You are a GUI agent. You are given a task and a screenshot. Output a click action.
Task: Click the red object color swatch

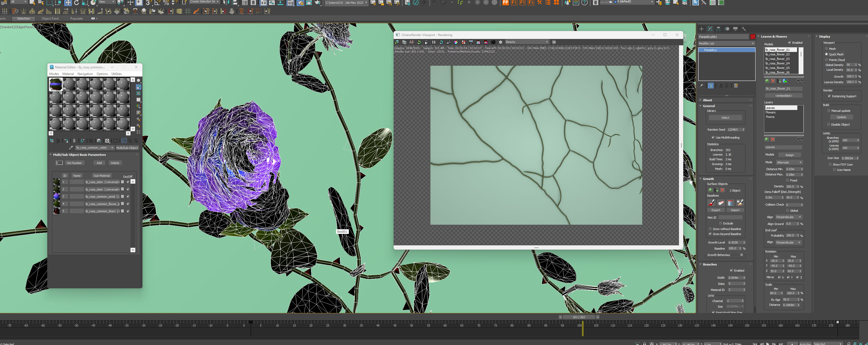point(752,37)
